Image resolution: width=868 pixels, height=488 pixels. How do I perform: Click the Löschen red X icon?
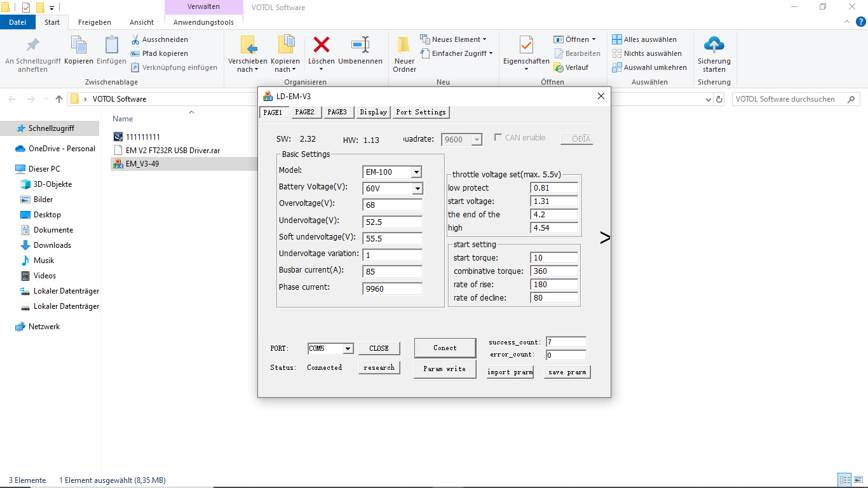tap(322, 45)
